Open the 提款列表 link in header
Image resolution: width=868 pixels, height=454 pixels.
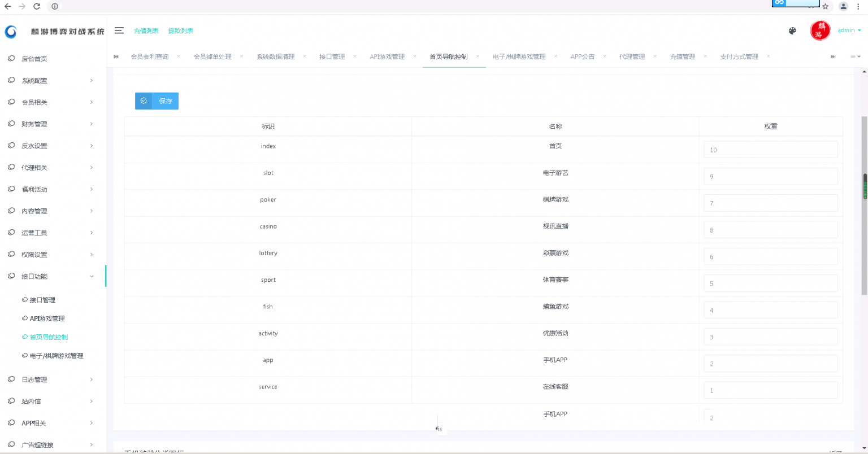[x=180, y=31]
